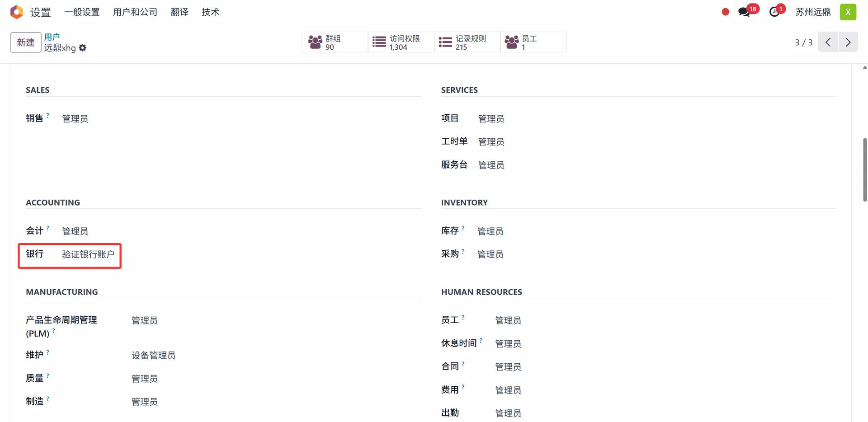Viewport: 868px width, 422px height.
Task: Open the Groups 90 stat button
Action: tap(335, 42)
